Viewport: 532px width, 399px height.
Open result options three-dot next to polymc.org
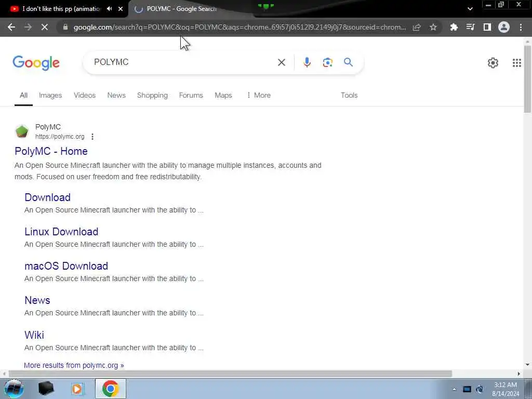point(92,137)
